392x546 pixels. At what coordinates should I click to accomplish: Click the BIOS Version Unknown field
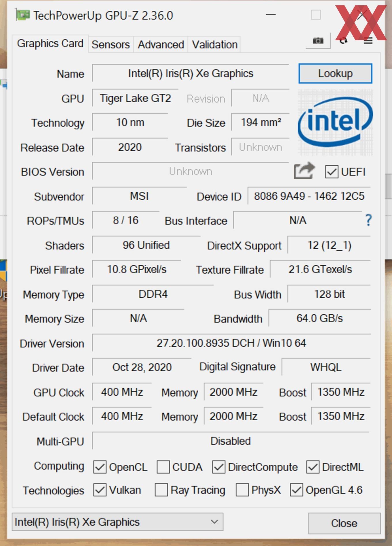click(x=191, y=171)
